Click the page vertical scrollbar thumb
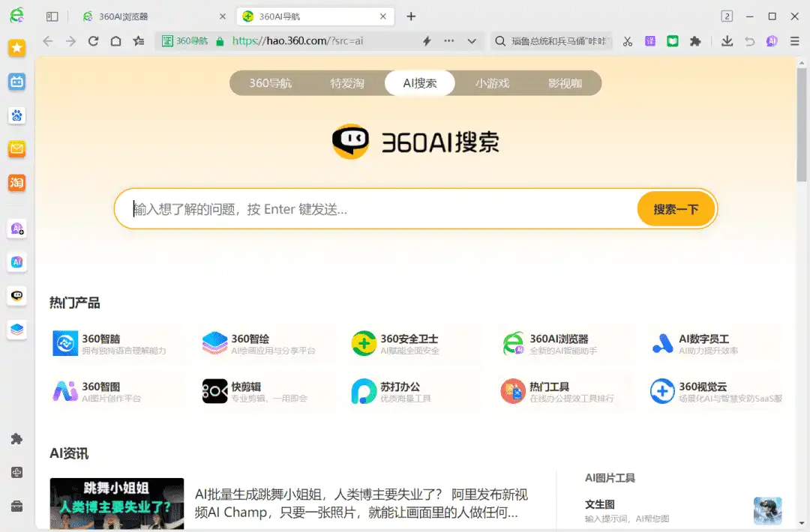 [801, 124]
